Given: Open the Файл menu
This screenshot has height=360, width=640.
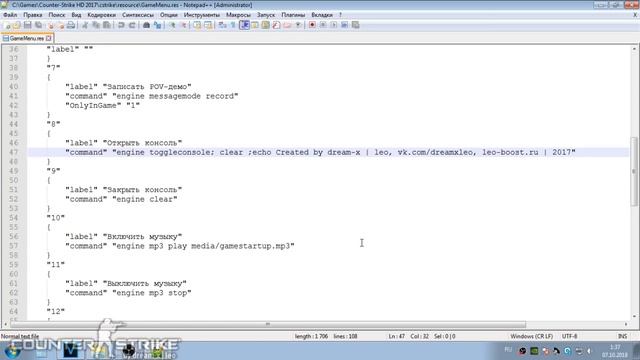Looking at the screenshot, I should 10,15.
